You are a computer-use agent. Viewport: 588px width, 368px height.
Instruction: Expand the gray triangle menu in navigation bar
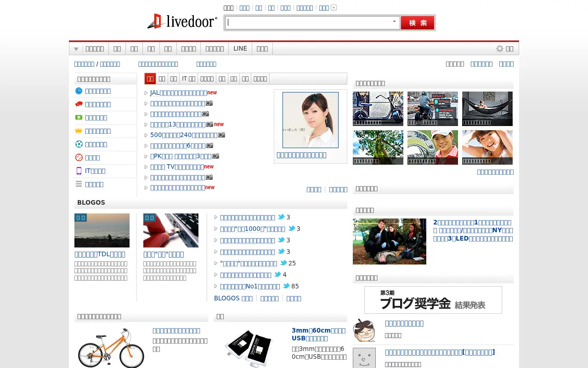[x=76, y=49]
